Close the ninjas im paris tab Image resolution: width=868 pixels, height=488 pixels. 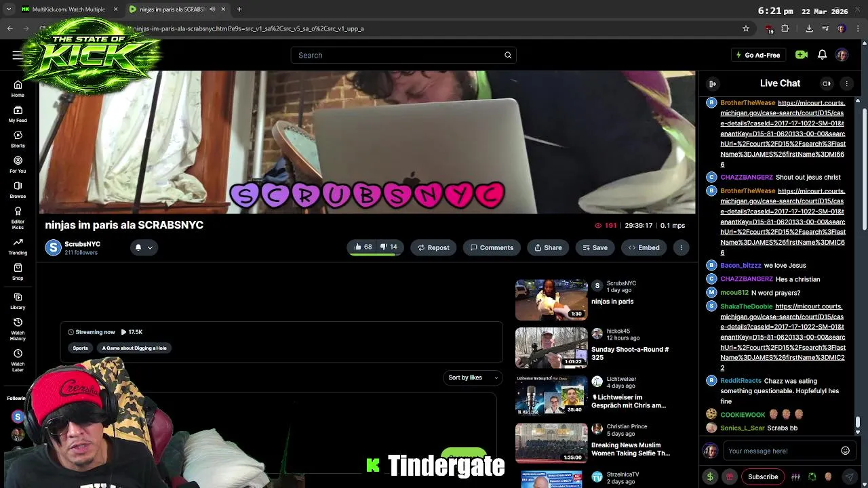click(x=223, y=9)
